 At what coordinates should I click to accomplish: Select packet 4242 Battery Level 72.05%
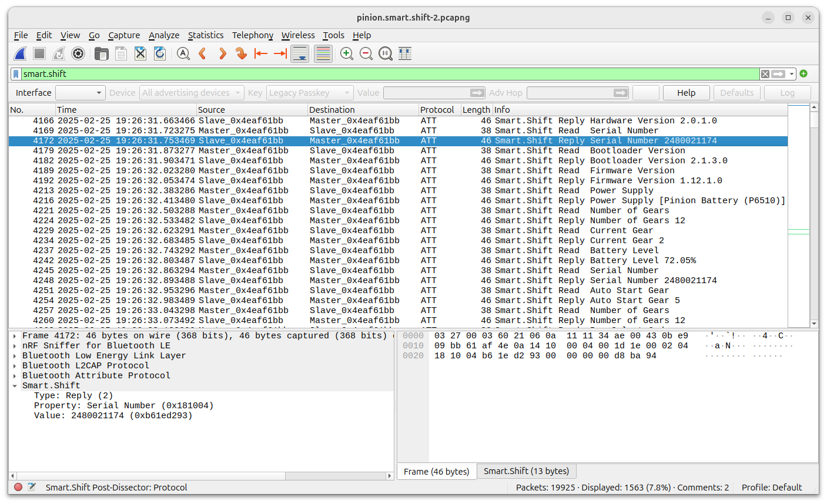point(398,261)
